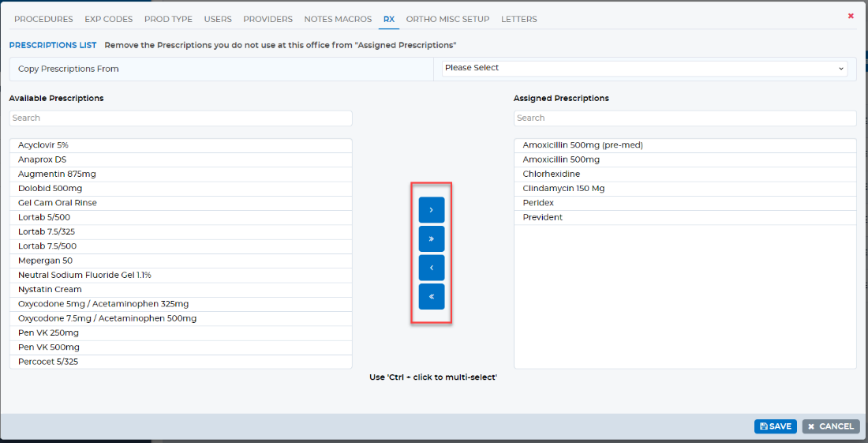The image size is (868, 443).
Task: Click the Available Prescriptions search field
Action: pos(181,118)
